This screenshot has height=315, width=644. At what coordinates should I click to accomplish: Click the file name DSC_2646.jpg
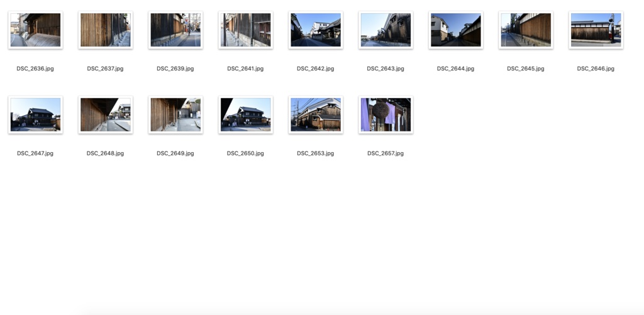[x=596, y=69]
